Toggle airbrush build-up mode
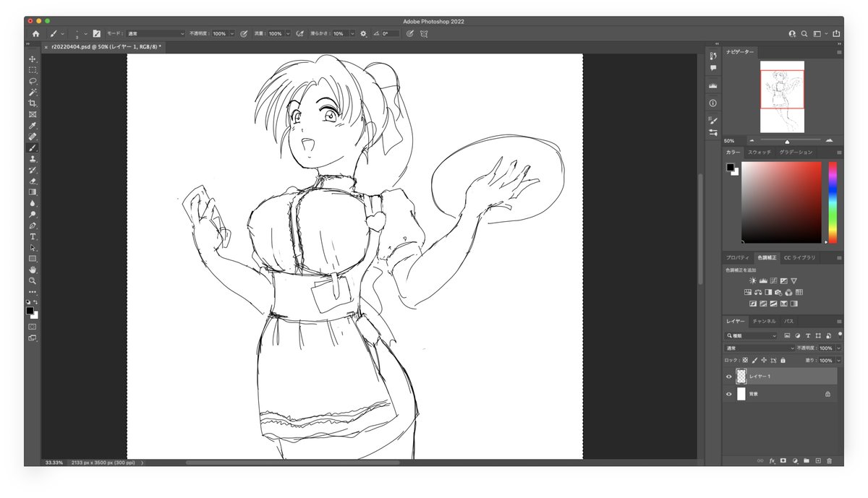868x498 pixels. coord(299,33)
